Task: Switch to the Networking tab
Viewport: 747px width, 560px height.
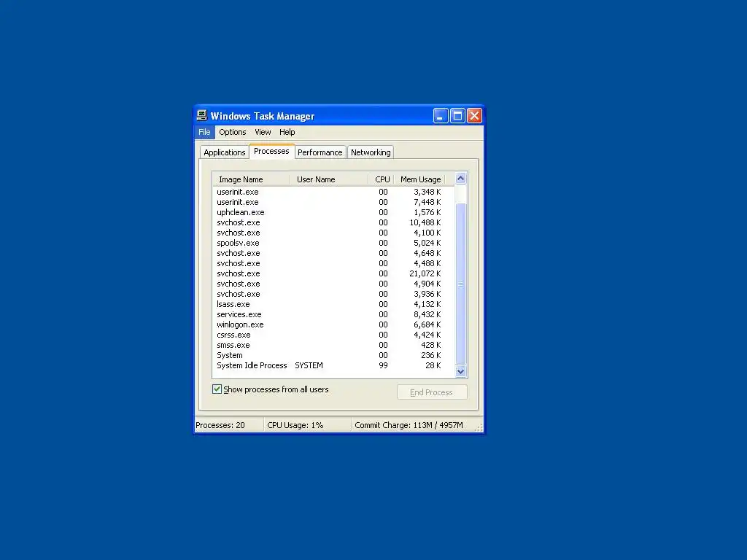Action: (371, 152)
